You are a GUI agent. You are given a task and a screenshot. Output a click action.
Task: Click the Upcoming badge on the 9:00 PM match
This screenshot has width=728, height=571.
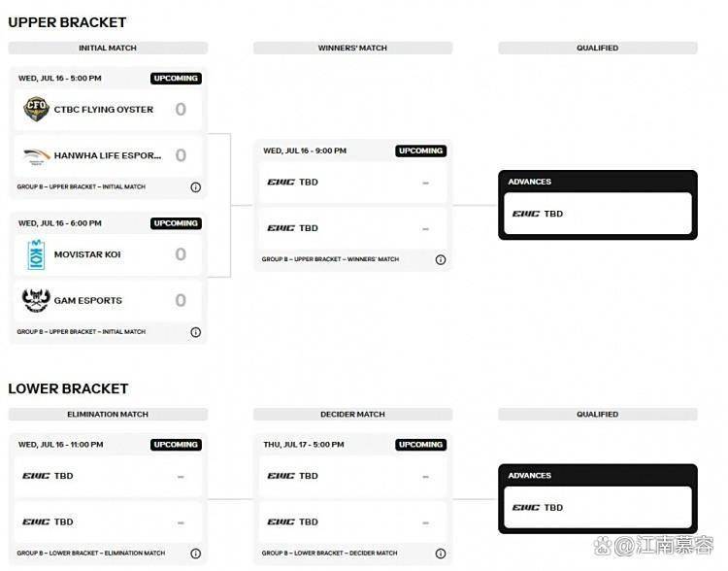pyautogui.click(x=420, y=151)
